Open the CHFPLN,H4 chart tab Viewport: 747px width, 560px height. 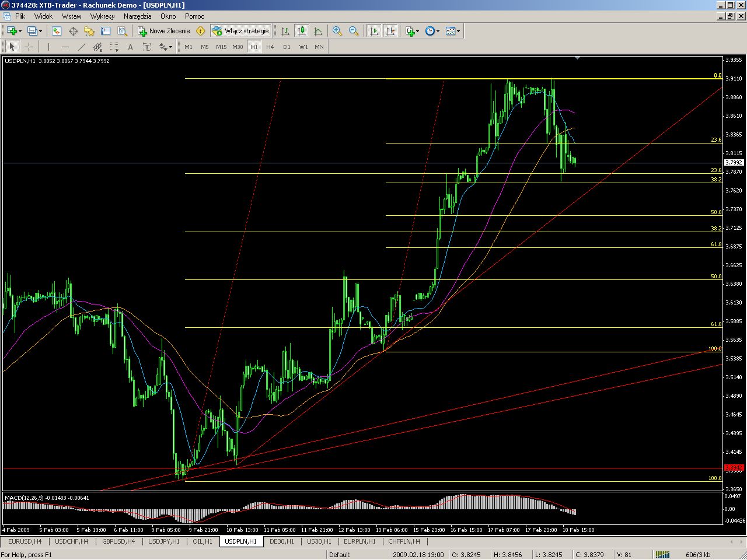(404, 541)
